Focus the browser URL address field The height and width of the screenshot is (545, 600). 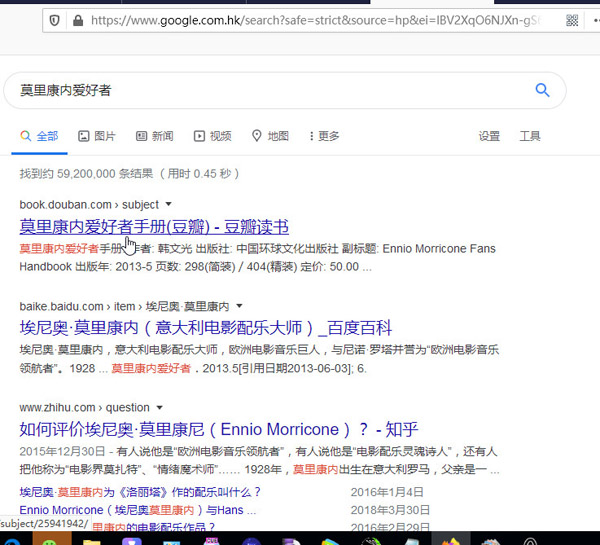coord(316,20)
